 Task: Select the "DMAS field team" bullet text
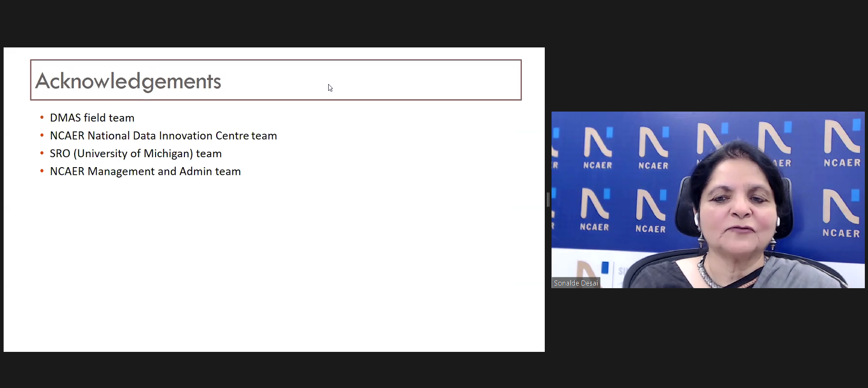tap(92, 118)
